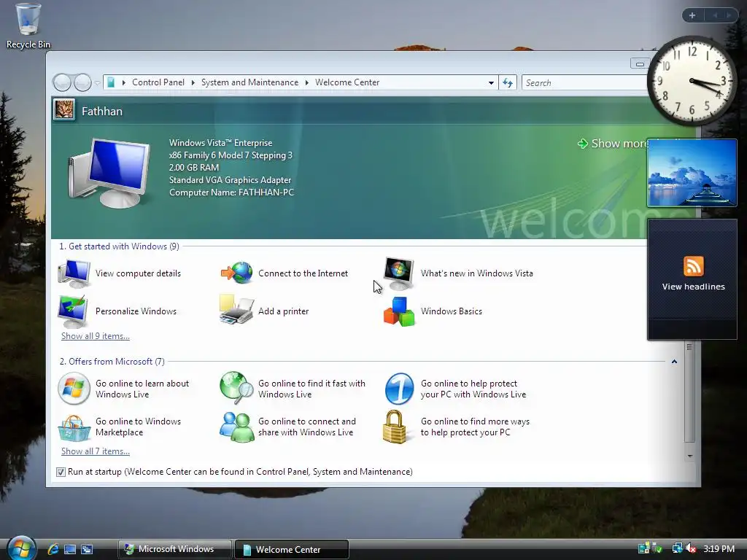Screen dimensions: 747x560
Task: Click the Fathhan user account picture
Action: (64, 110)
